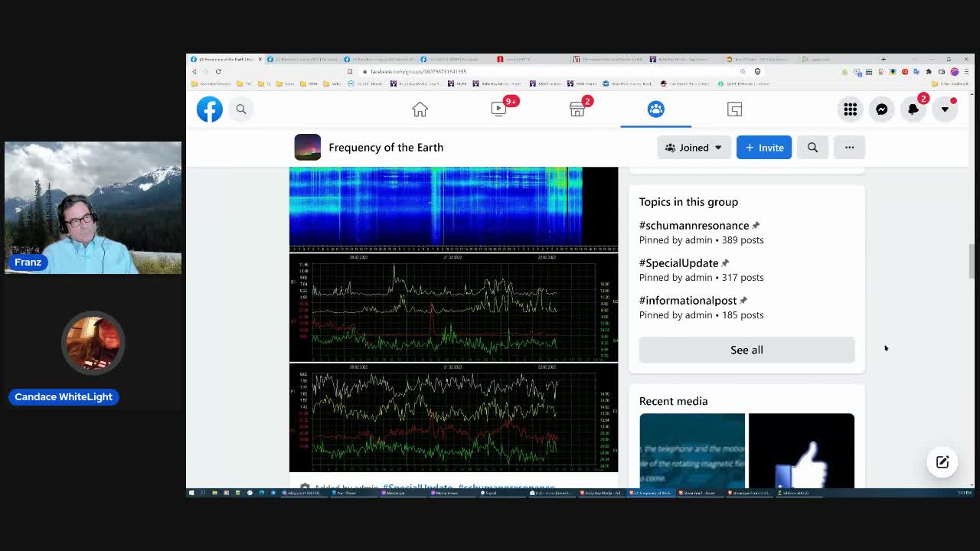Click the browser back arrow
980x551 pixels.
pyautogui.click(x=194, y=71)
